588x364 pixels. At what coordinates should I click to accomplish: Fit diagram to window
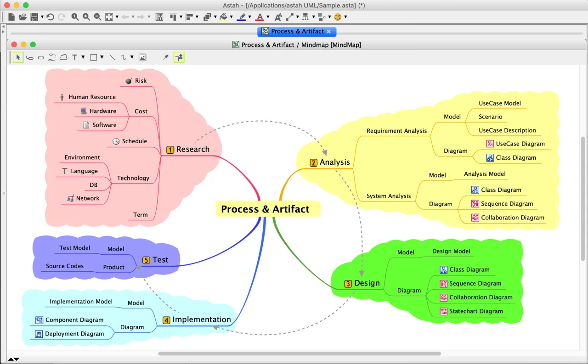[109, 17]
